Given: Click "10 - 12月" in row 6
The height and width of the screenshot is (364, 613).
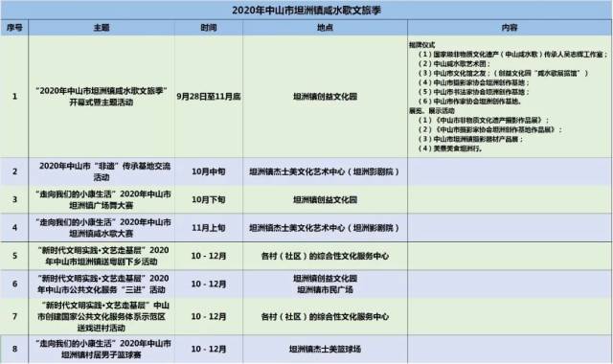Looking at the screenshot, I should click(209, 284).
